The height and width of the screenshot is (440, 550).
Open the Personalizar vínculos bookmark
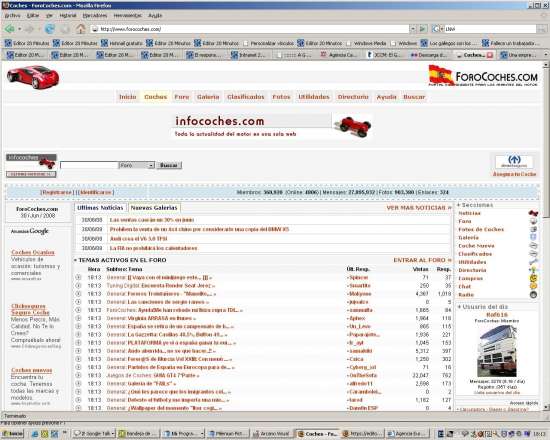269,43
